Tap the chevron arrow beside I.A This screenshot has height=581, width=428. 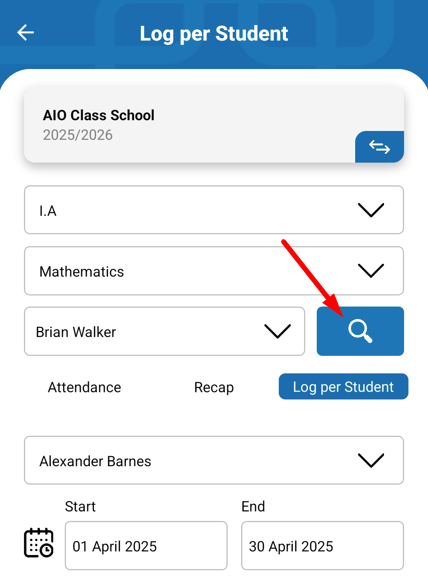coord(371,210)
